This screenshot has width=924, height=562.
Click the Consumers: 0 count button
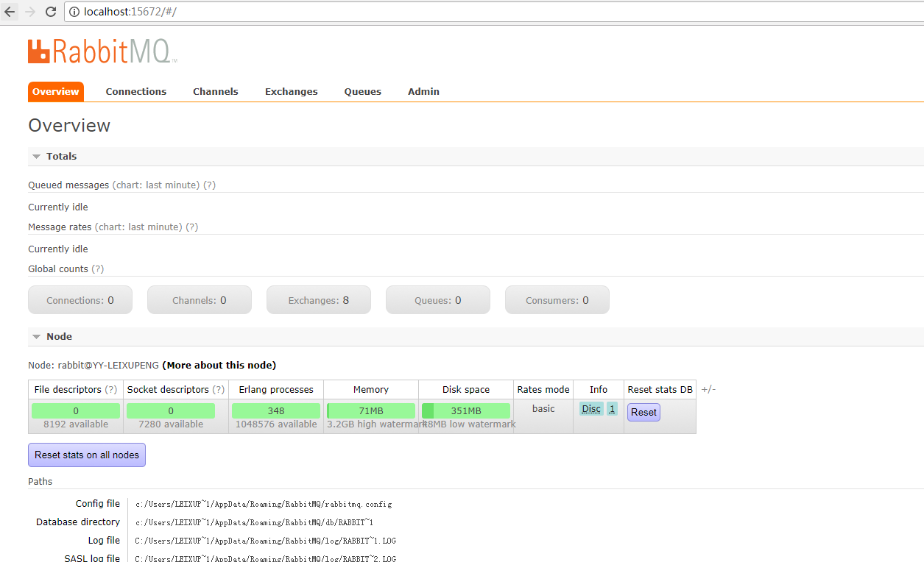(x=557, y=300)
